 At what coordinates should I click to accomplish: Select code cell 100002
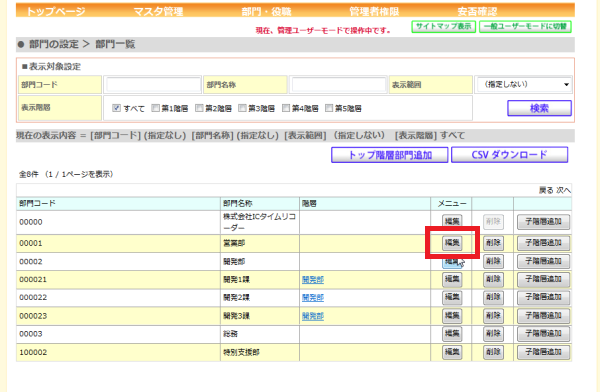point(118,352)
